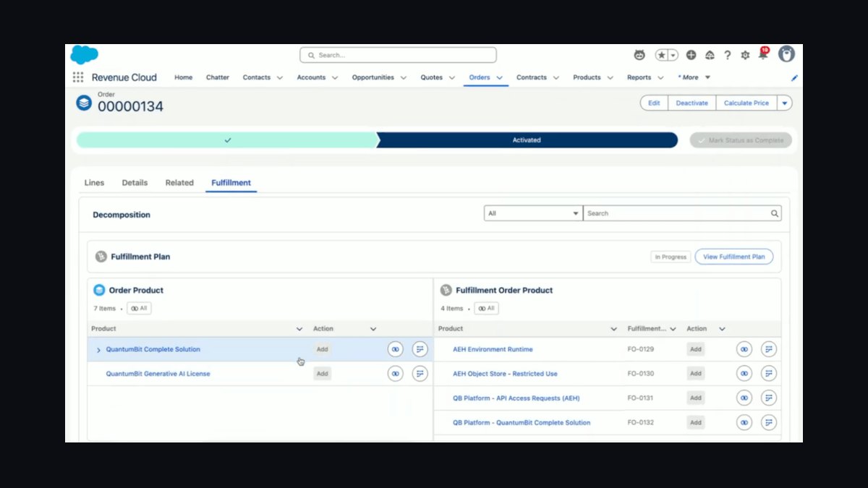
Task: Open the All filter combobox in Decomposition
Action: point(533,213)
